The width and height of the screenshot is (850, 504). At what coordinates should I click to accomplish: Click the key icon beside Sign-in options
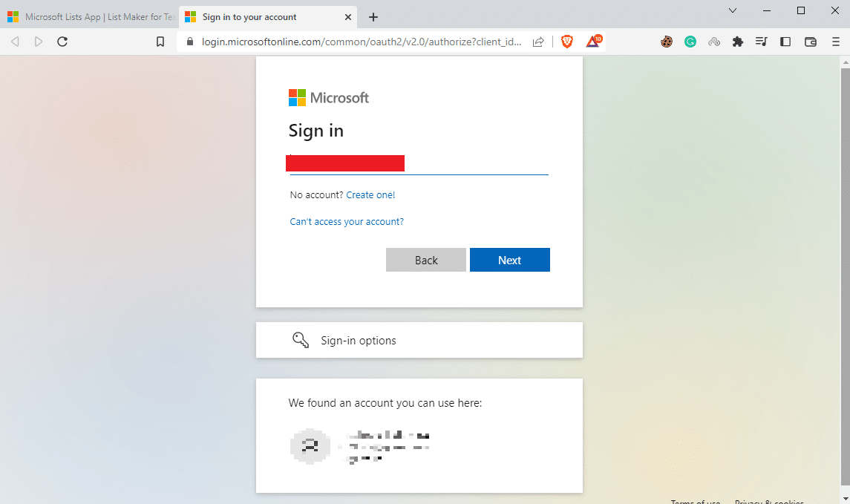[x=301, y=340]
